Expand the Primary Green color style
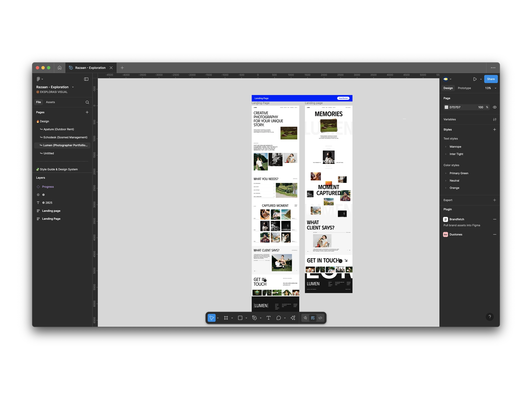 tap(446, 173)
